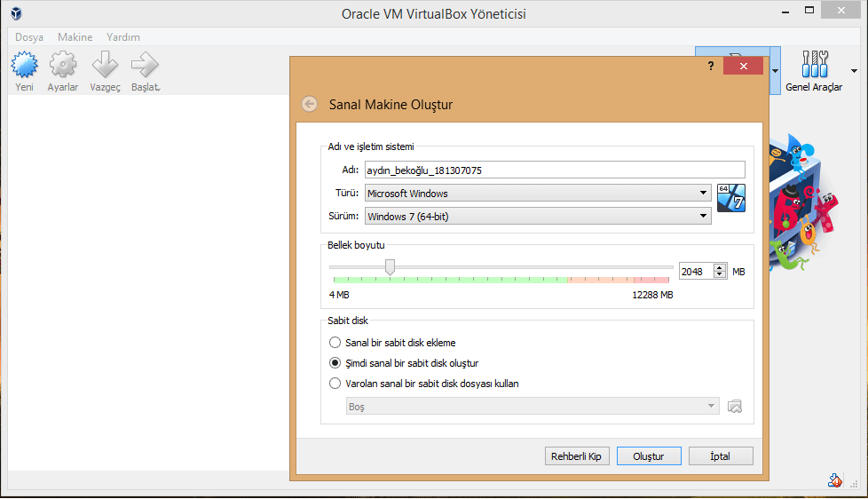The height and width of the screenshot is (499, 868).
Task: Open the Sürüm dropdown showing Windows 7 (64-bit)
Action: (538, 216)
